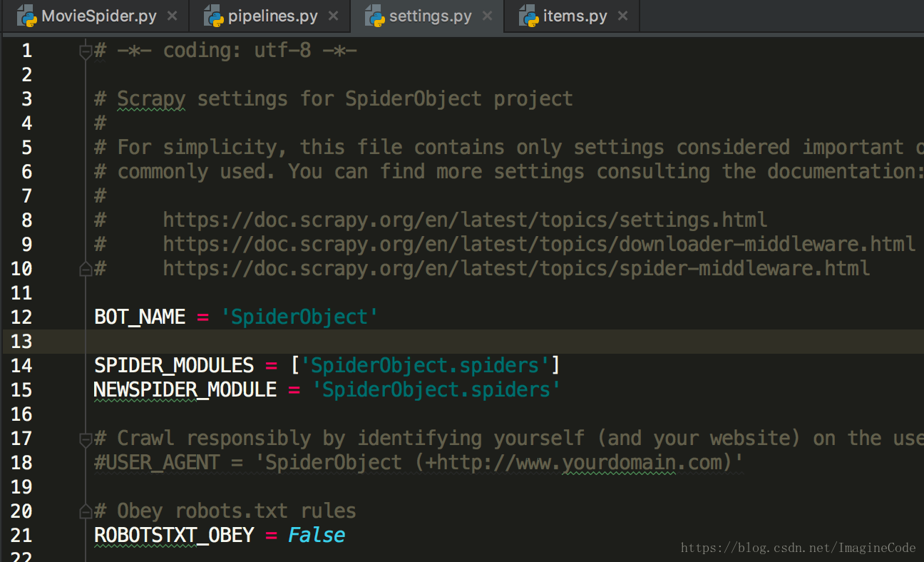Click the Python file icon on MovieSpider.py tab
This screenshot has width=924, height=562.
point(27,16)
